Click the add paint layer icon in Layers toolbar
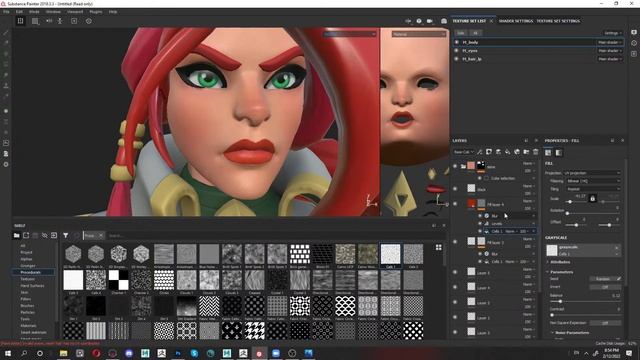The height and width of the screenshot is (360, 640). tap(498, 152)
